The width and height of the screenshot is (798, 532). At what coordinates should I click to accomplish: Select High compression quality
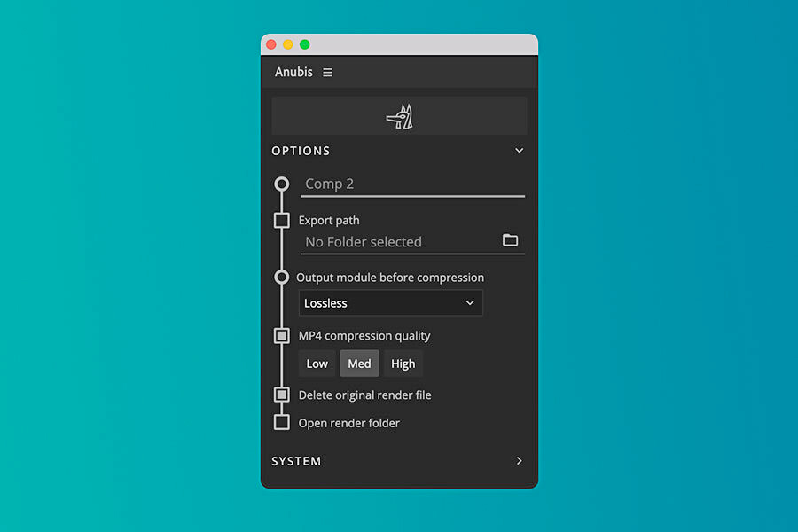pos(403,364)
